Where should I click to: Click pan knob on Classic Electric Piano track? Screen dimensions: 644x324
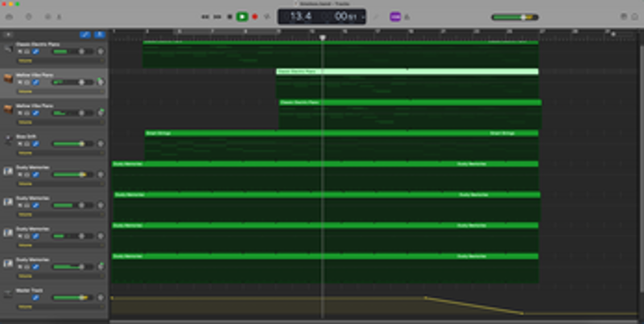coord(100,51)
